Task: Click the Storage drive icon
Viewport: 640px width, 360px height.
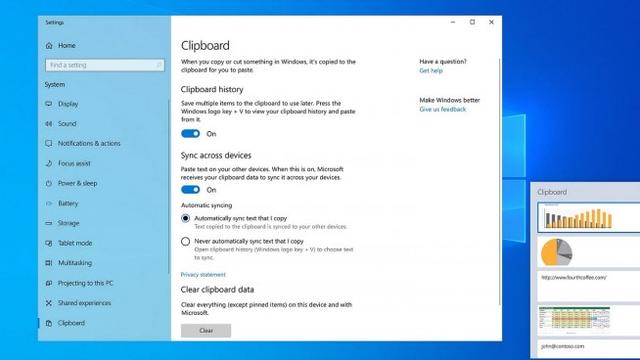Action: (49, 223)
